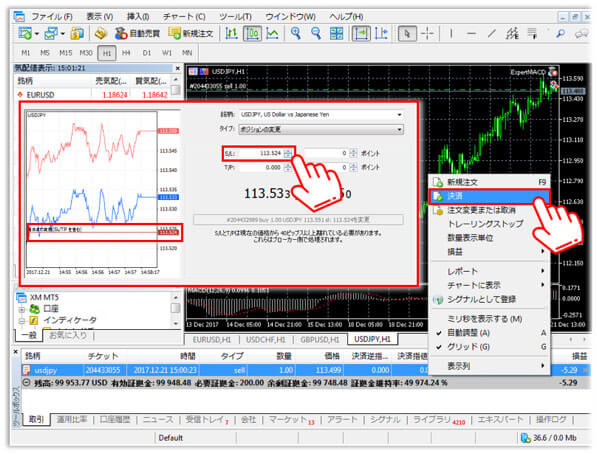
Task: Click the search magnifier icon in toolbar
Action: (560, 34)
